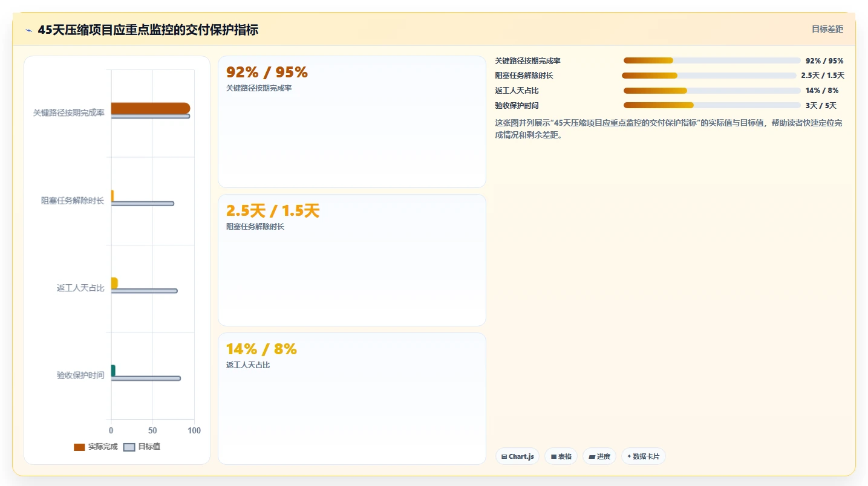Click the 45天压缩项目 page title
The image size is (868, 486).
coord(148,30)
